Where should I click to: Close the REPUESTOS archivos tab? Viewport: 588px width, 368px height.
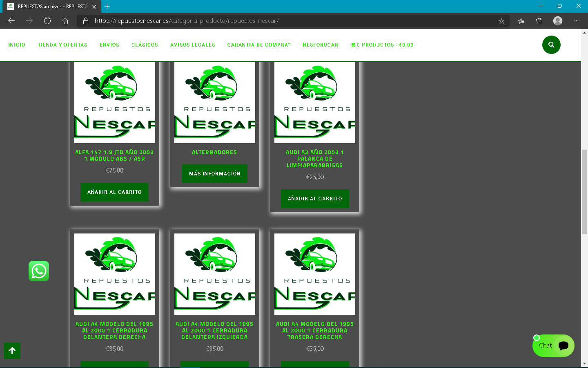94,7
